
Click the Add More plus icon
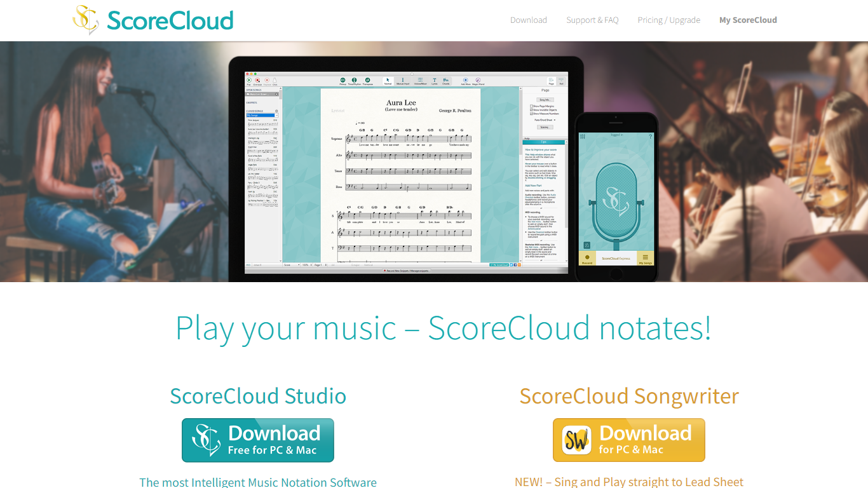[465, 80]
